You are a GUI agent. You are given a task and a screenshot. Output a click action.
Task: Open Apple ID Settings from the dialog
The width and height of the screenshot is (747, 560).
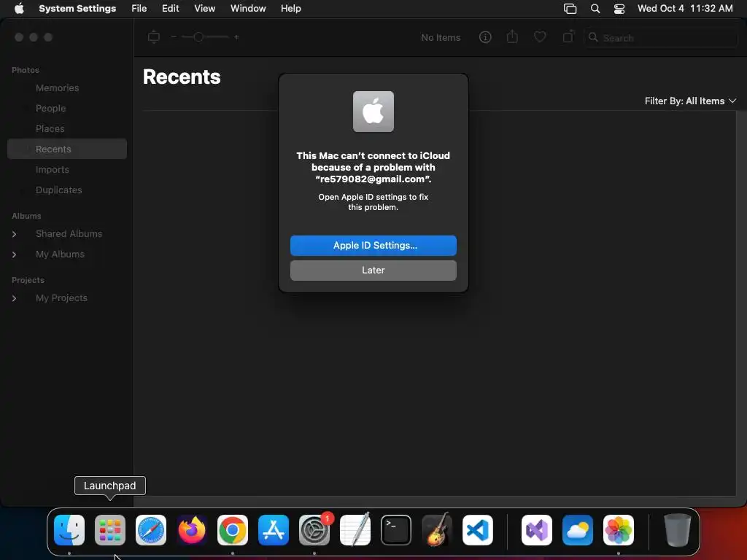[373, 245]
